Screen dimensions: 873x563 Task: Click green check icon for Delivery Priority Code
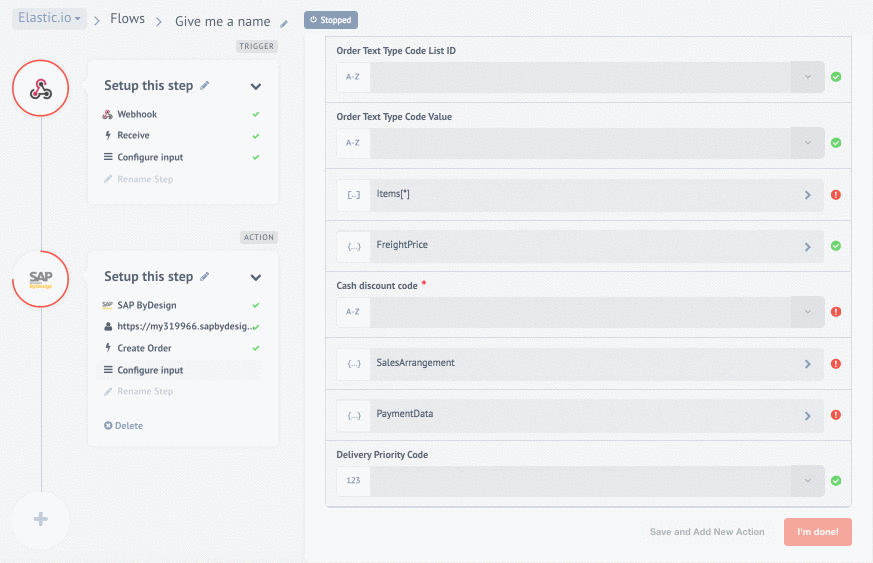[836, 481]
